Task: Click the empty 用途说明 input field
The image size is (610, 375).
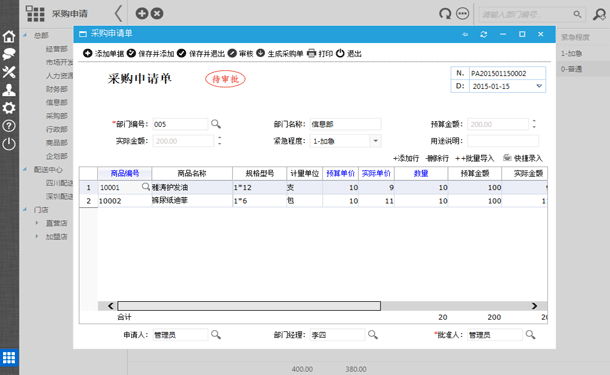Action: coord(503,141)
